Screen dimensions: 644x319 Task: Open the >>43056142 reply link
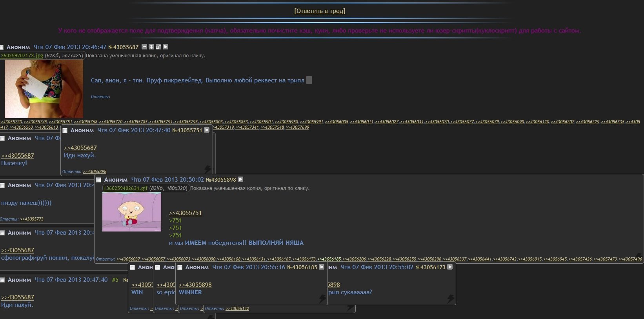[237, 309]
